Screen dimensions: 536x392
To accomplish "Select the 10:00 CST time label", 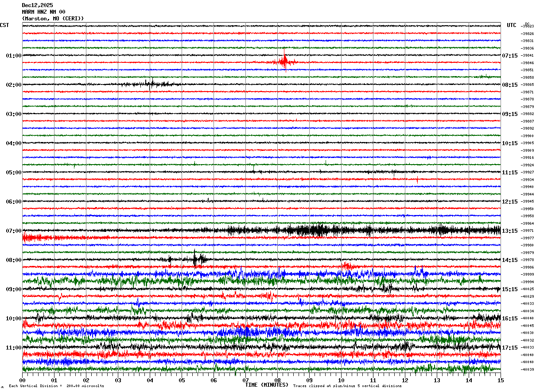I will click(13, 319).
